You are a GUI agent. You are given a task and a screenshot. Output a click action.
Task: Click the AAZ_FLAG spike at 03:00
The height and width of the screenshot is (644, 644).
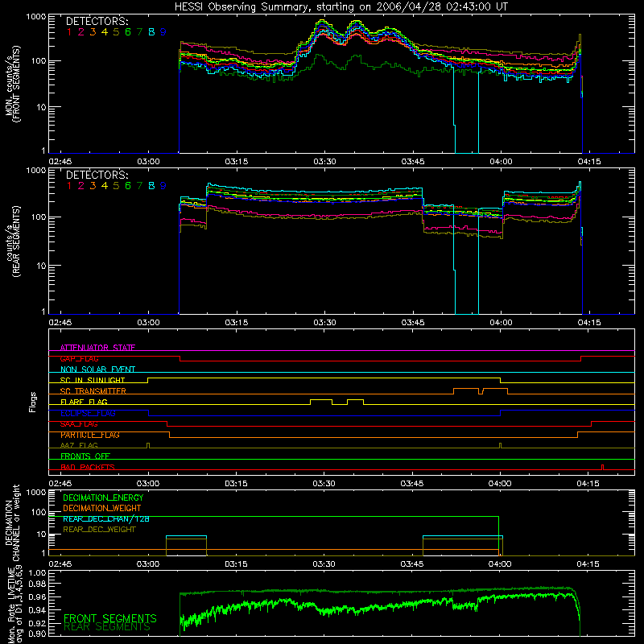pos(148,445)
